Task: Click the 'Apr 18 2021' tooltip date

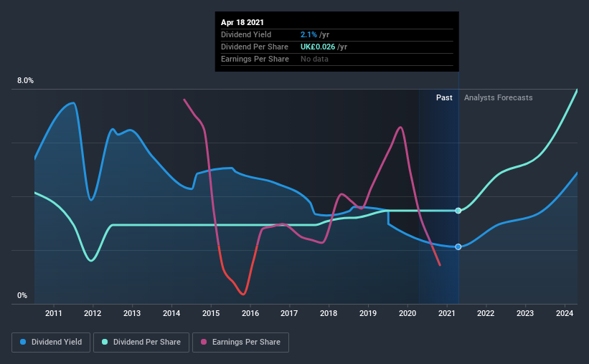Action: pos(242,22)
